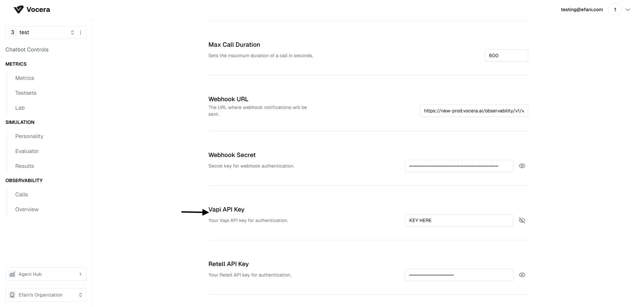This screenshot has width=644, height=307.
Task: Click the user avatar letter t
Action: [x=615, y=9]
